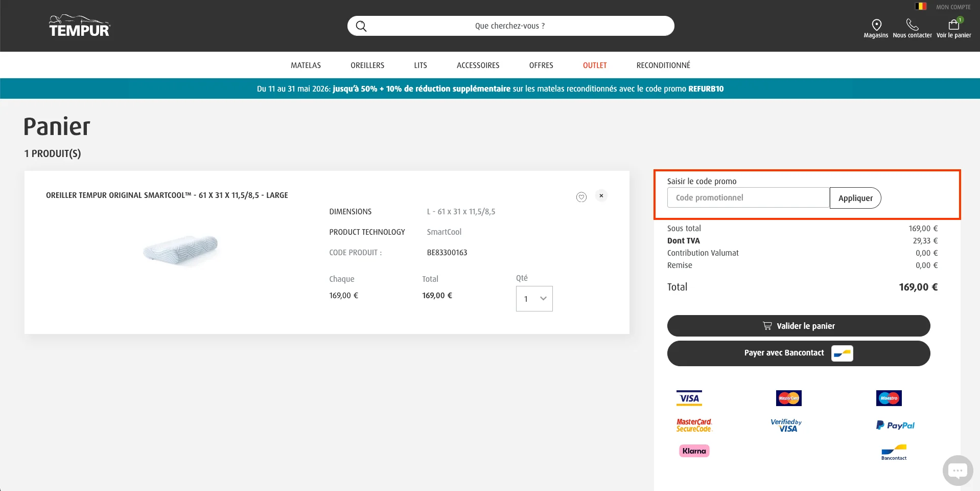Viewport: 980px width, 491px height.
Task: Open the ACCESSOIRES menu
Action: click(x=478, y=65)
